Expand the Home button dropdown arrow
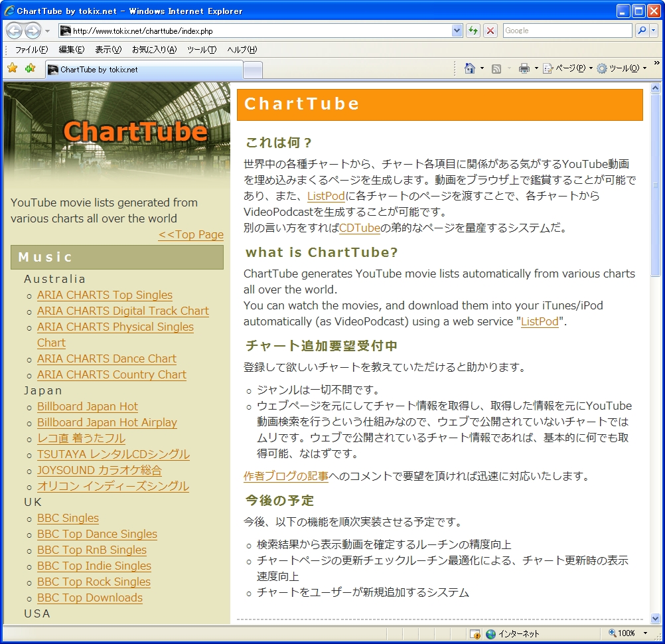This screenshot has height=644, width=665. click(x=482, y=68)
